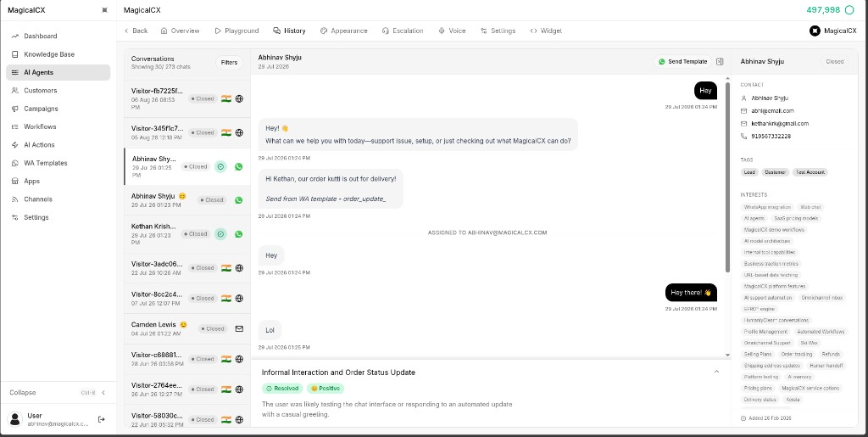Click the Closed status badge in contact panel
This screenshot has width=868, height=437.
[x=834, y=61]
